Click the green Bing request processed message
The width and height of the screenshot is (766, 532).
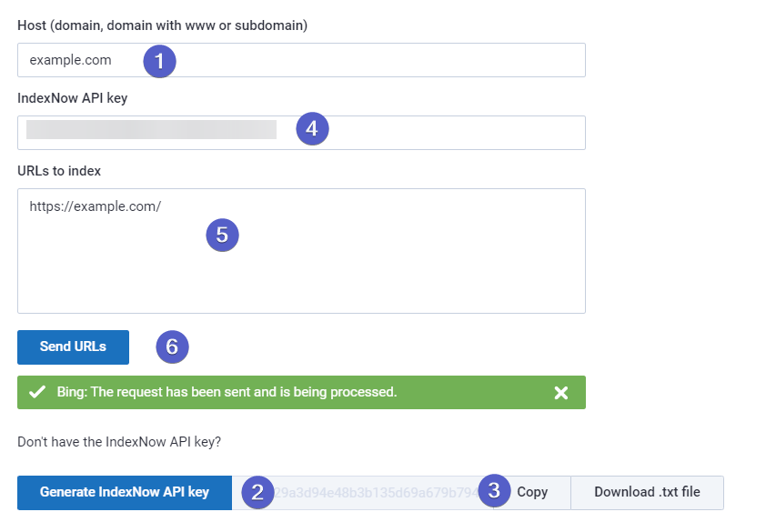[x=227, y=392]
